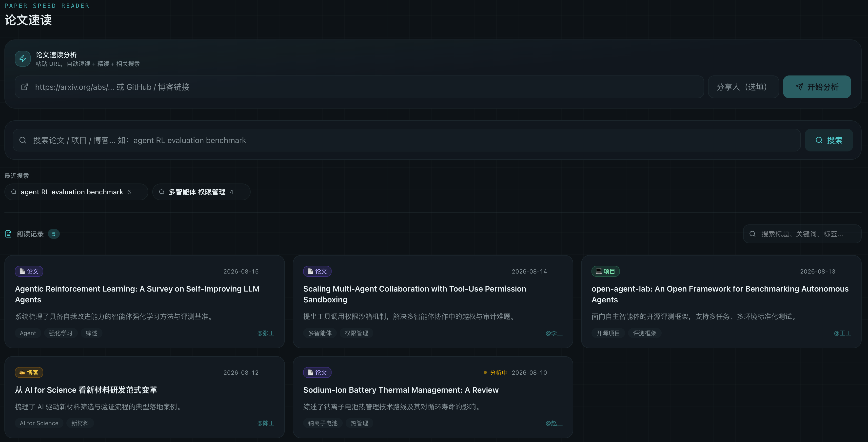
Task: Click the 开始分析 button
Action: (x=817, y=87)
